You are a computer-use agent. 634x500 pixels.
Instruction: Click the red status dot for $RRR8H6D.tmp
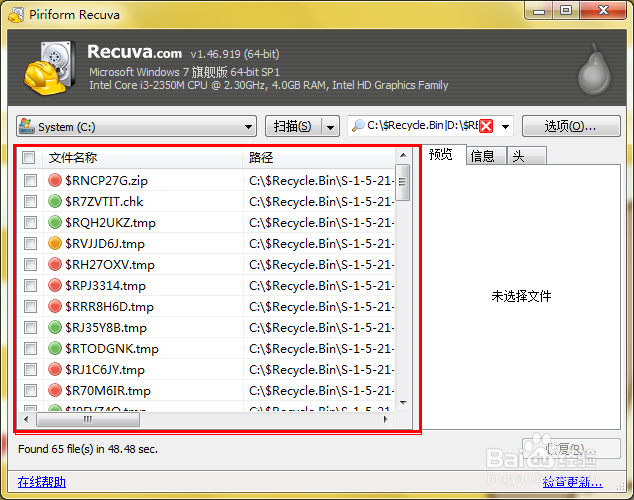coord(55,306)
